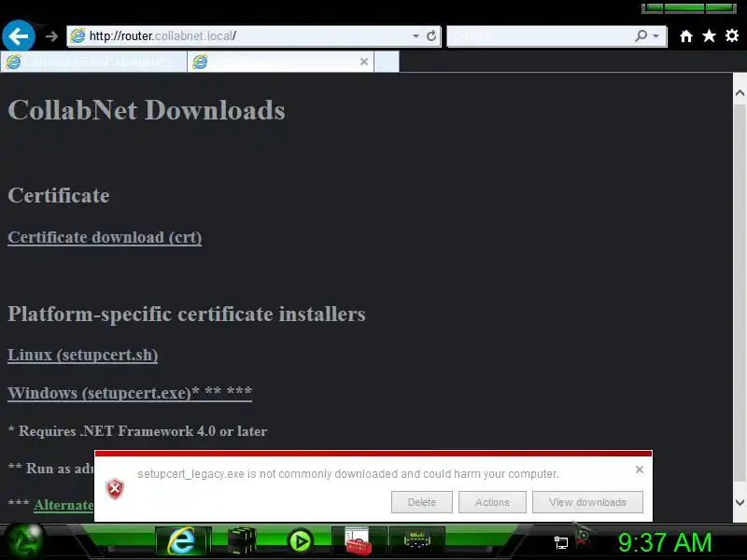Open the red toolbox taskbar icon
747x560 pixels.
coord(359,541)
